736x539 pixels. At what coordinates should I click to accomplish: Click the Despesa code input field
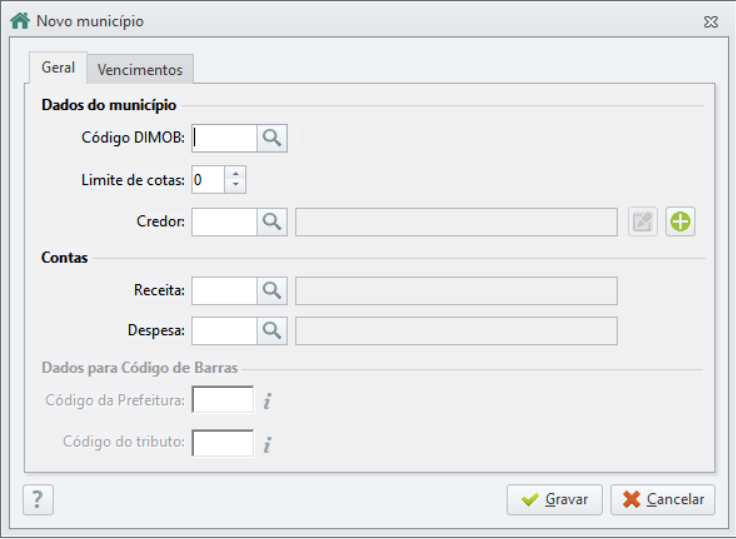click(x=224, y=331)
